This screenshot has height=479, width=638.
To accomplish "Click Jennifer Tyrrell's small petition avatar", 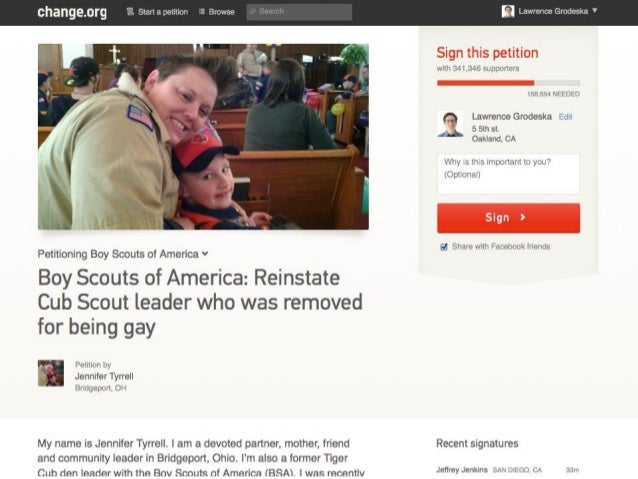I will click(51, 373).
